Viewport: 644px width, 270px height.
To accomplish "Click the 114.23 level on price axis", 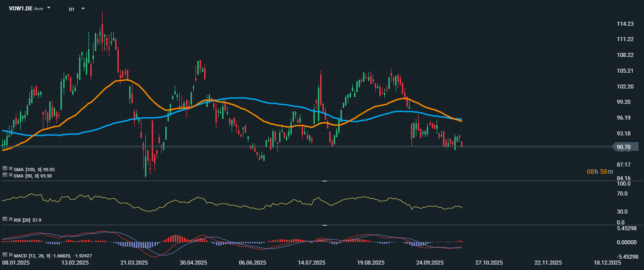I will pyautogui.click(x=625, y=24).
